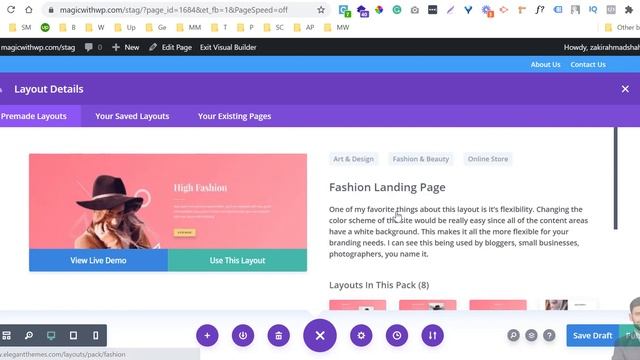Screen dimensions: 640x360
Task: Open the IQ extension icon
Action: pyautogui.click(x=593, y=10)
